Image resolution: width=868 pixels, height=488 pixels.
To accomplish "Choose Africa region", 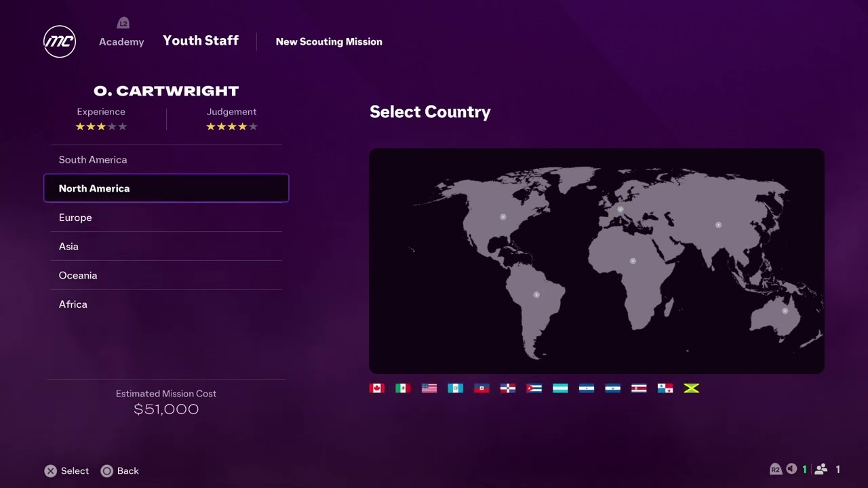I will [166, 304].
